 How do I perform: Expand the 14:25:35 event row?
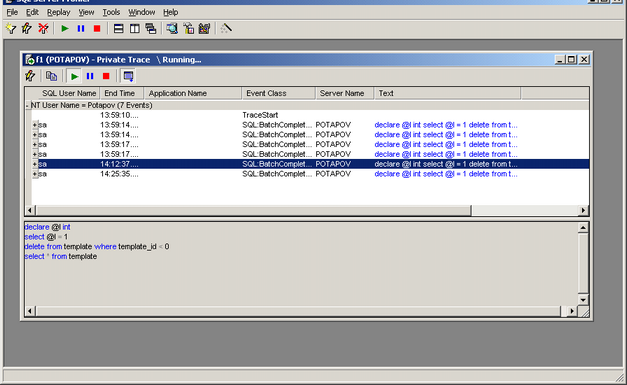pos(35,174)
